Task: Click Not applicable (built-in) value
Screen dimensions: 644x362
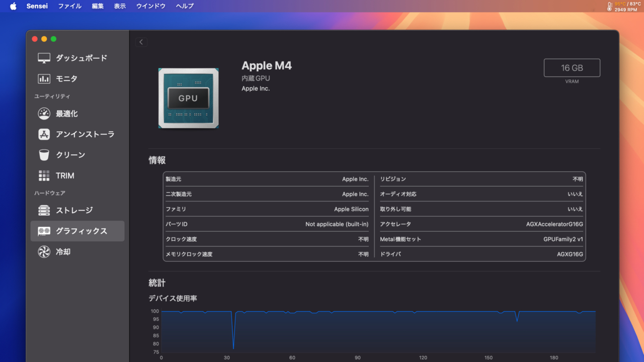Action: pyautogui.click(x=337, y=224)
